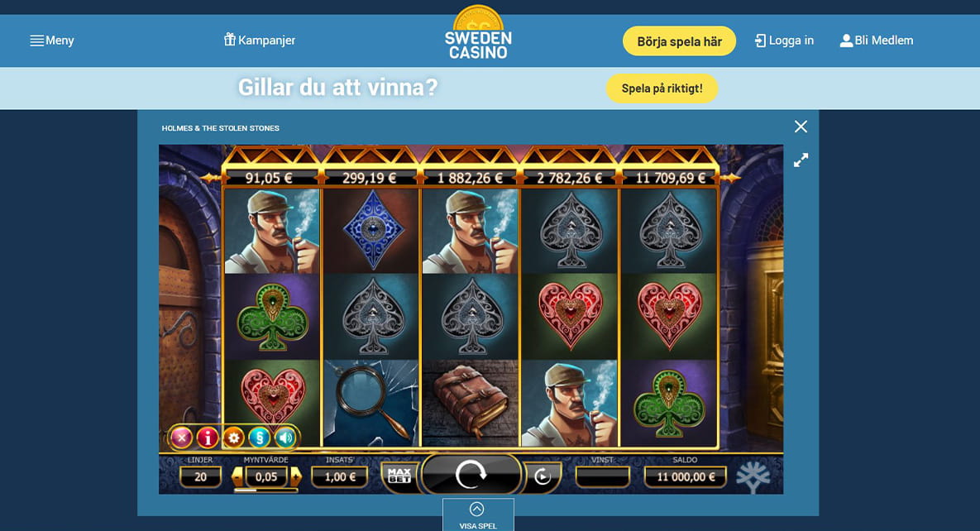Open the red info icon
Screen dimensions: 980x531
click(x=208, y=438)
